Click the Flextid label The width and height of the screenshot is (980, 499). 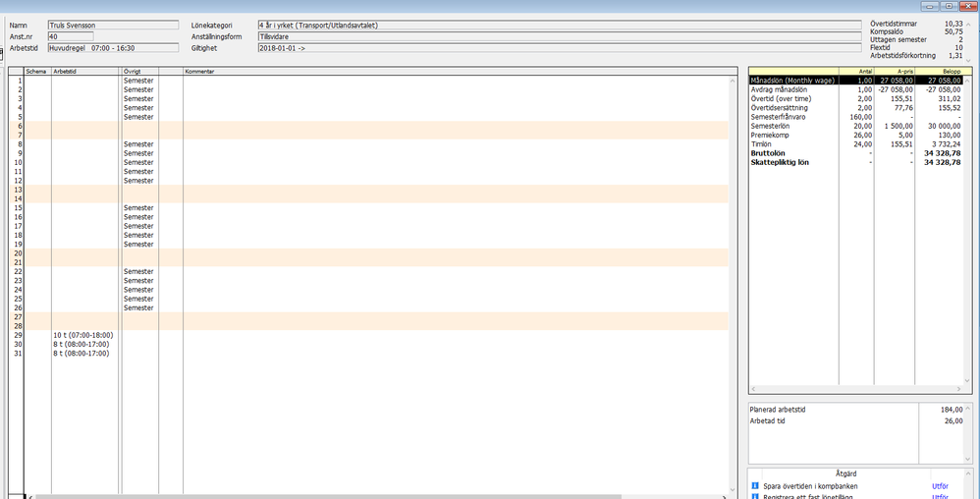(x=880, y=47)
